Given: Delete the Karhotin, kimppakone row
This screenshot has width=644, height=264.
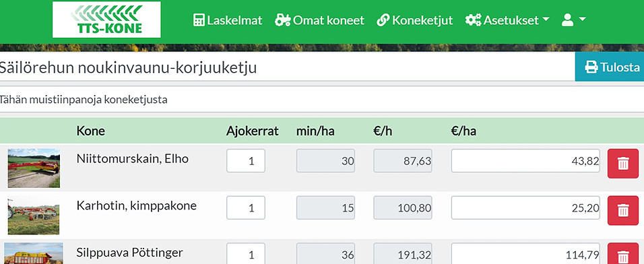Looking at the screenshot, I should pos(622,211).
